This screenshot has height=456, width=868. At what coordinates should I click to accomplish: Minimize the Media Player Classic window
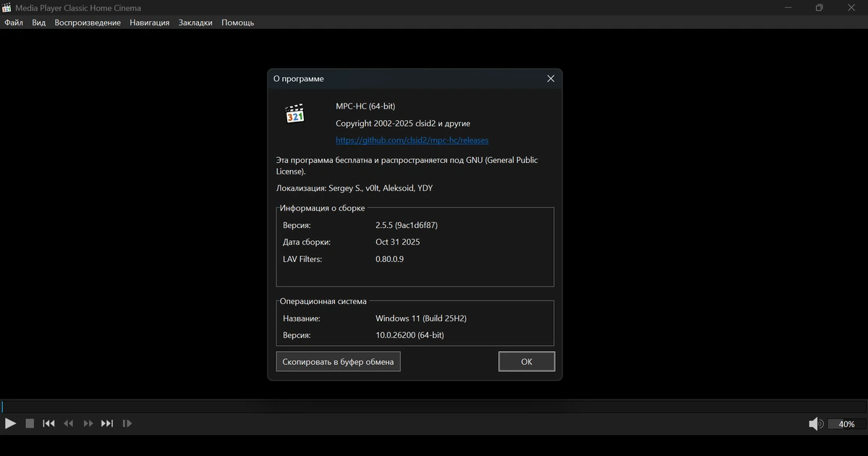pyautogui.click(x=788, y=8)
